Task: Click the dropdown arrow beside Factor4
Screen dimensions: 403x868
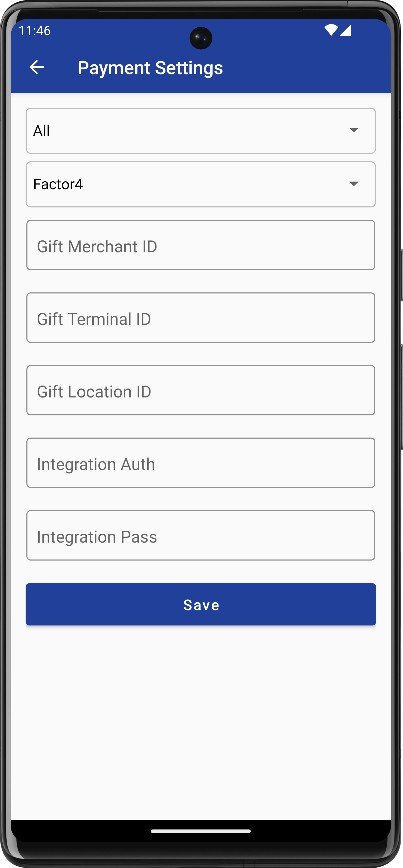Action: 353,184
